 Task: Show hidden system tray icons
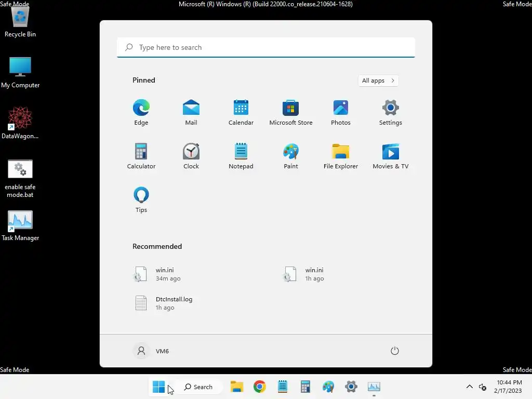[x=470, y=387]
